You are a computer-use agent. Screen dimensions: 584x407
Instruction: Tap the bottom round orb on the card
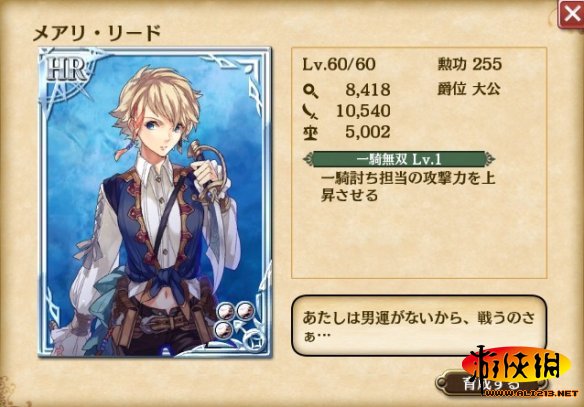[x=224, y=330]
